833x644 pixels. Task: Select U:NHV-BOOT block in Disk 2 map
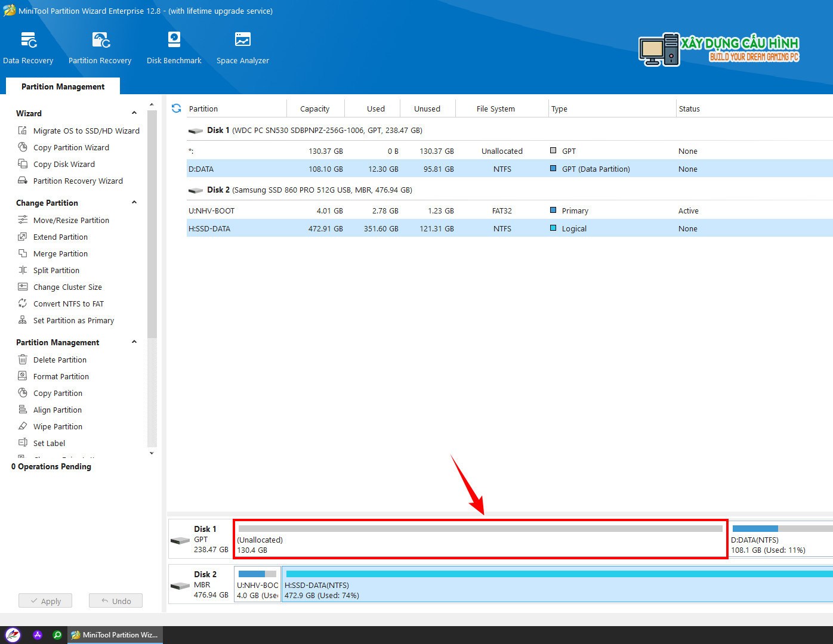pos(257,584)
